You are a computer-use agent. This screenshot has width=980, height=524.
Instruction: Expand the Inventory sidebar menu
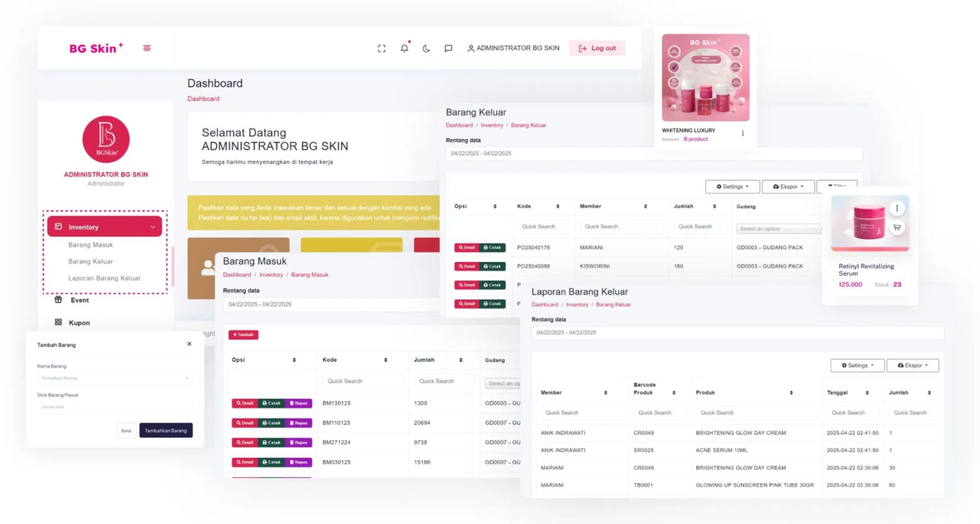click(x=105, y=227)
